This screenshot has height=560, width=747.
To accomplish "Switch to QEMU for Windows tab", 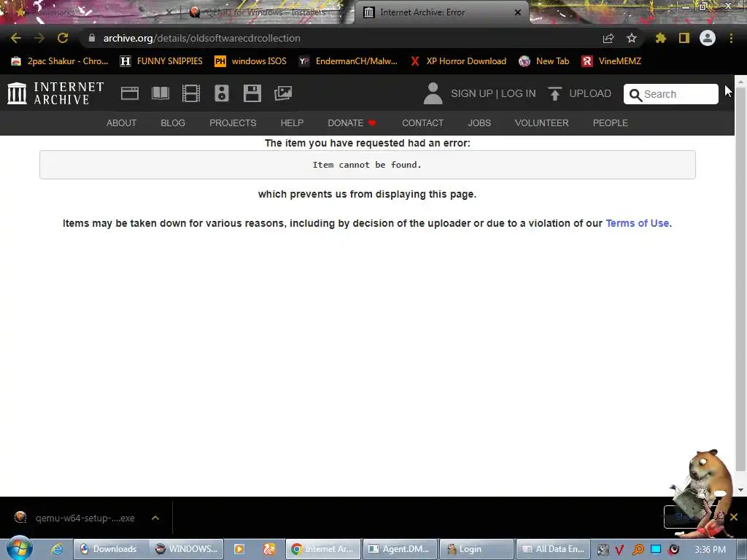I will click(x=264, y=12).
